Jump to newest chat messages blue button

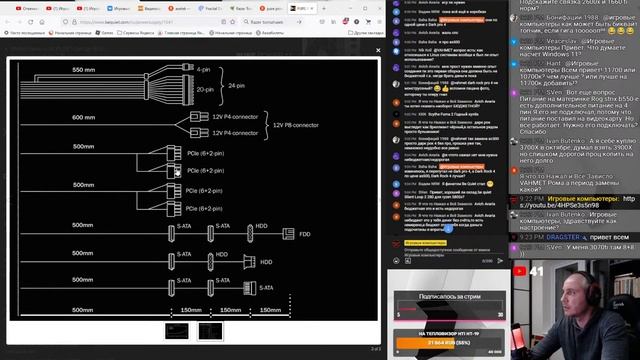pyautogui.click(x=448, y=229)
